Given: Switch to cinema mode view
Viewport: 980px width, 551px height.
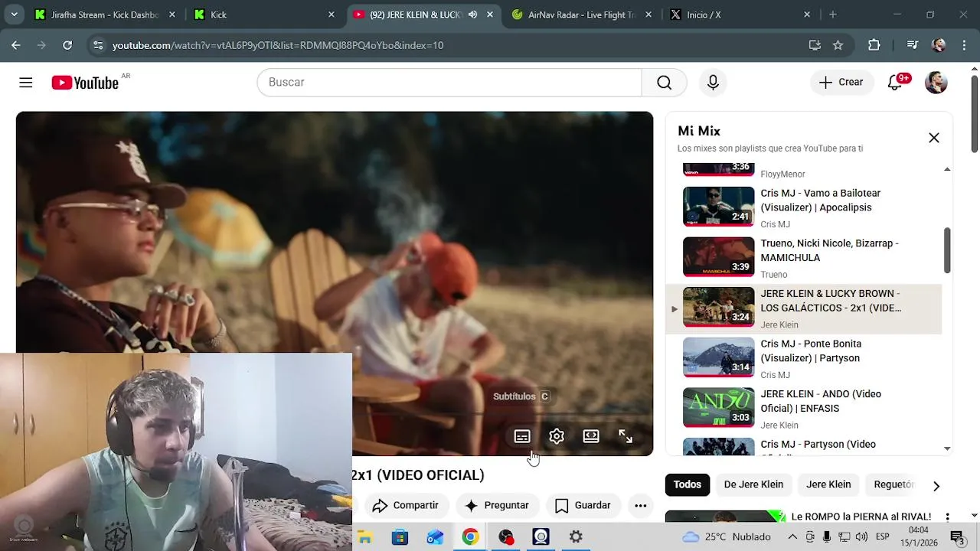Looking at the screenshot, I should 591,436.
